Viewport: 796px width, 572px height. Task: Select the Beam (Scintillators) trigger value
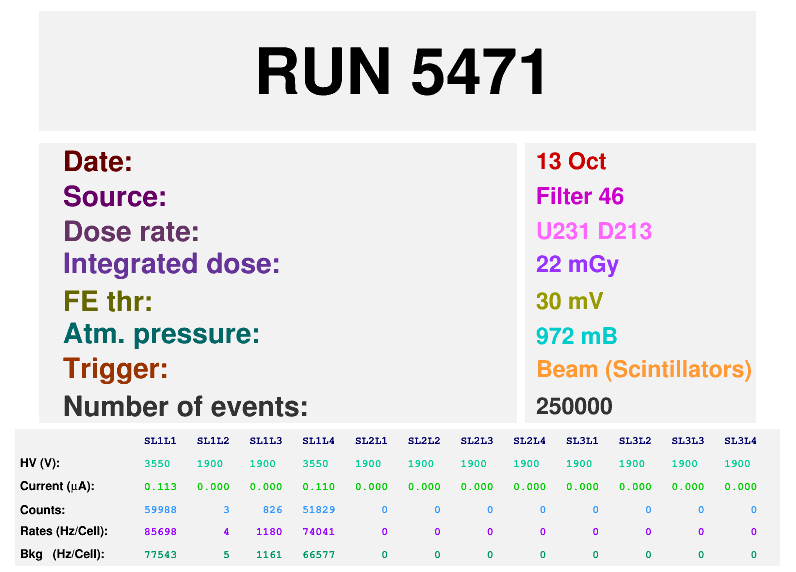[643, 370]
